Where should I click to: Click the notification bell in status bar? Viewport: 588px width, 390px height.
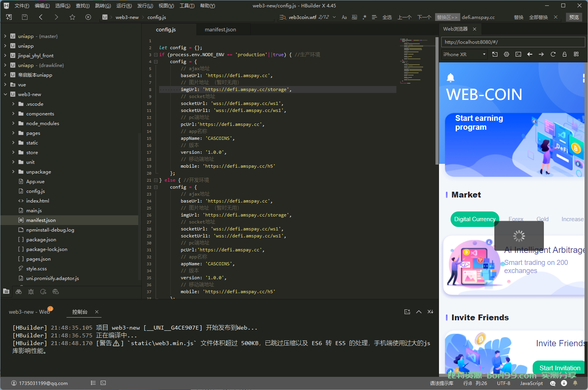[x=575, y=383]
